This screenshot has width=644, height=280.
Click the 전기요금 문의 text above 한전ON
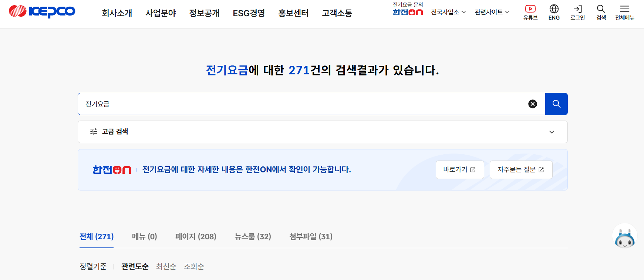coord(408,5)
